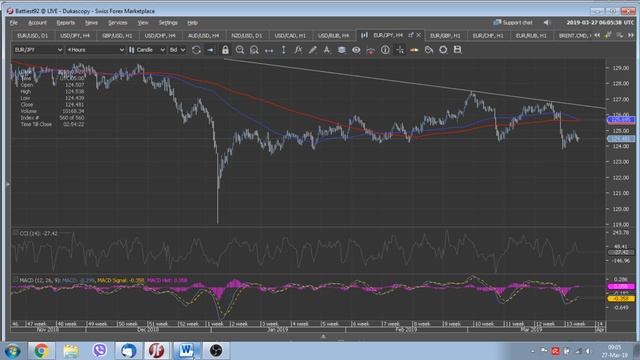Switch to the EUR/RUB, H1 chart tab
640x360 pixels.
[531, 36]
